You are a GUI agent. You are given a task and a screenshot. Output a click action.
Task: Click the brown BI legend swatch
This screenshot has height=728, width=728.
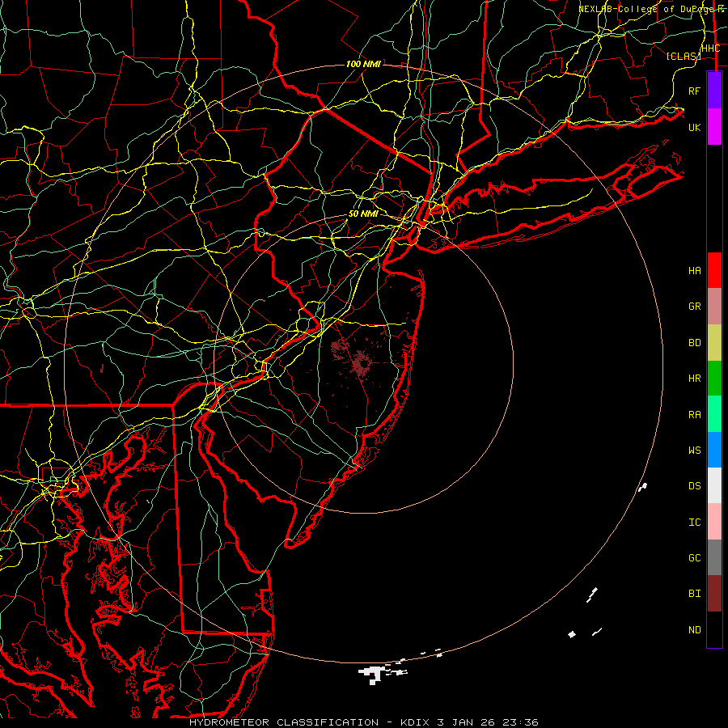(x=714, y=594)
